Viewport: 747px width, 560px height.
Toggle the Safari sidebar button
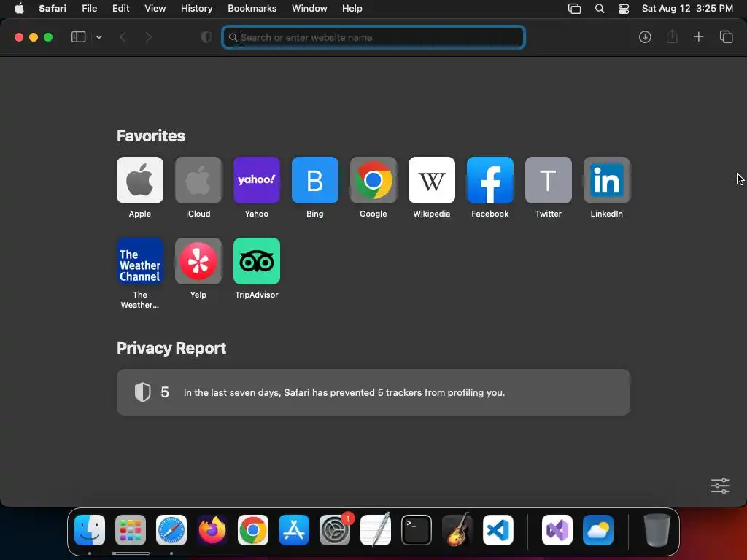click(x=78, y=36)
